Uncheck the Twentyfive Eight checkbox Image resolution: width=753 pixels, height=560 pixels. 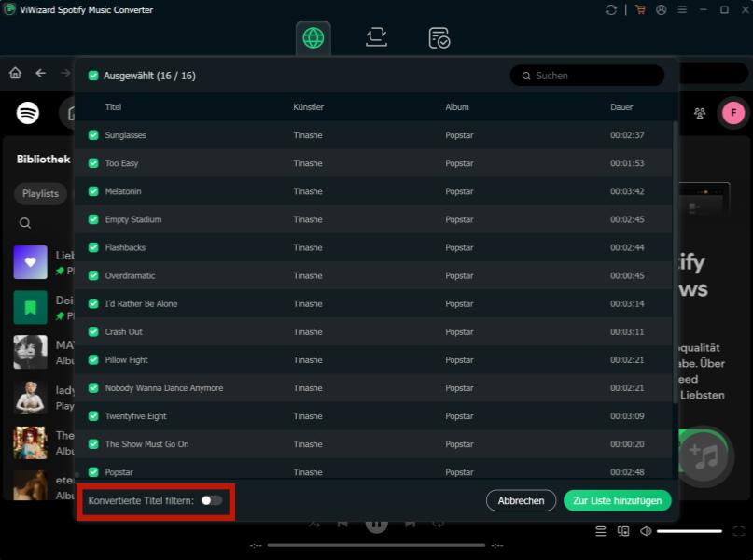coord(93,416)
